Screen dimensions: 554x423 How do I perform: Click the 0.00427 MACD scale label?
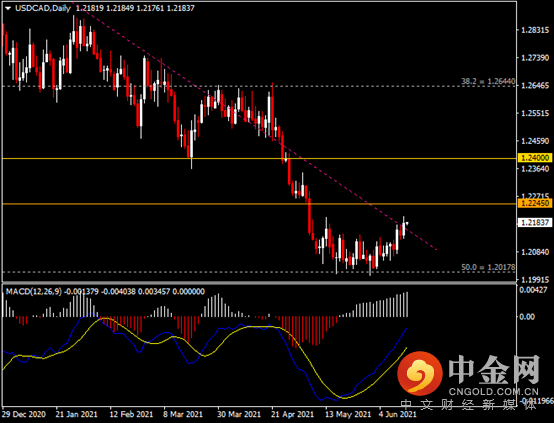click(x=533, y=290)
